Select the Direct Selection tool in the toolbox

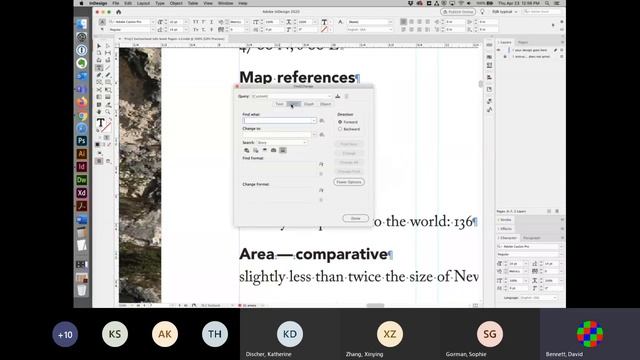[x=108, y=46]
